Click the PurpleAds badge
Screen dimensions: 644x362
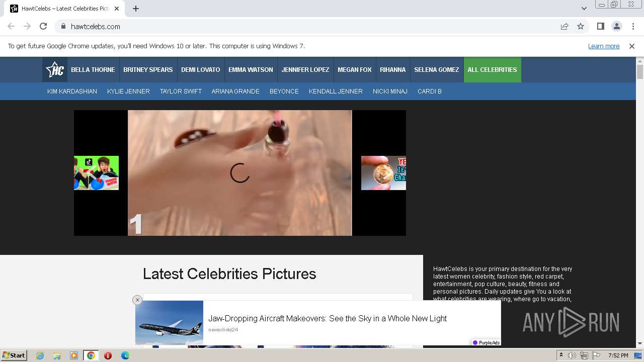(486, 342)
